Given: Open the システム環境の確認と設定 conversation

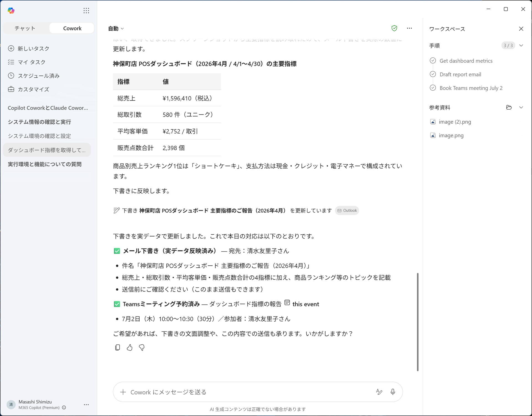Looking at the screenshot, I should tap(39, 136).
